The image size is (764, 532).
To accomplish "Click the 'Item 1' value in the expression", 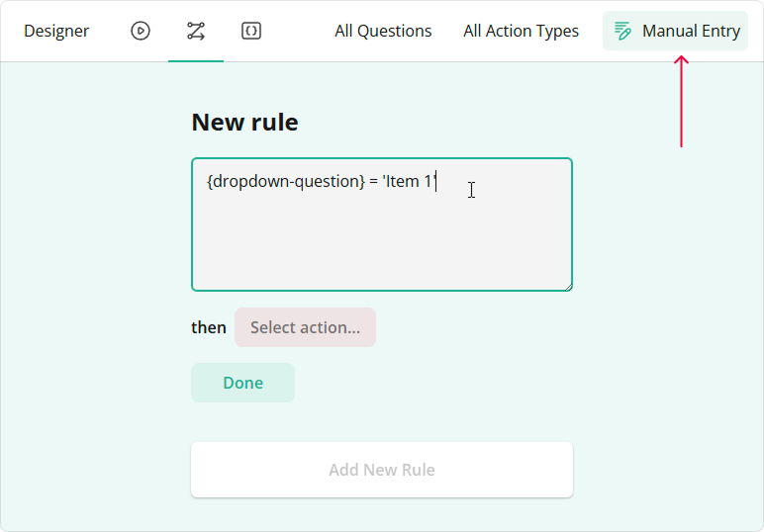I will point(411,182).
